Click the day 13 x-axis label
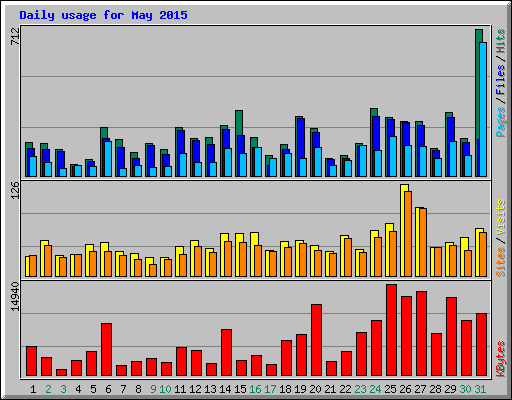 pos(210,389)
